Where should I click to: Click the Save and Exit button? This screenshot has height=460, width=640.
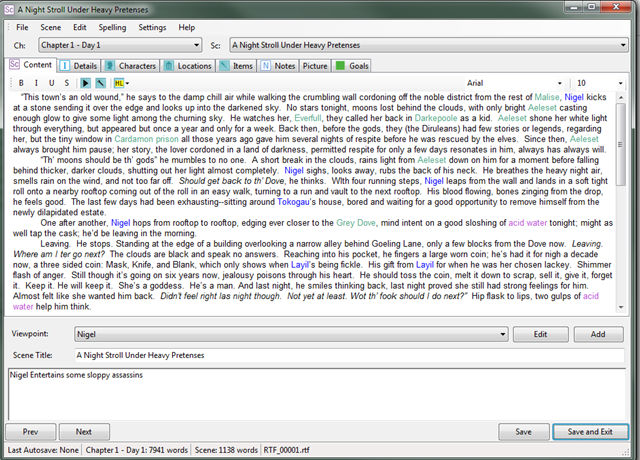(590, 432)
